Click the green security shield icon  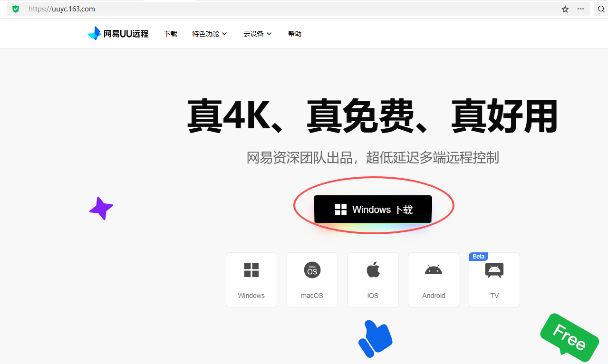[16, 9]
